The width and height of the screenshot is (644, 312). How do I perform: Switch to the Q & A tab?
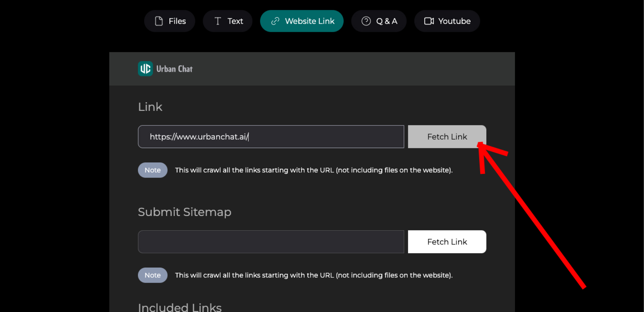pos(379,21)
